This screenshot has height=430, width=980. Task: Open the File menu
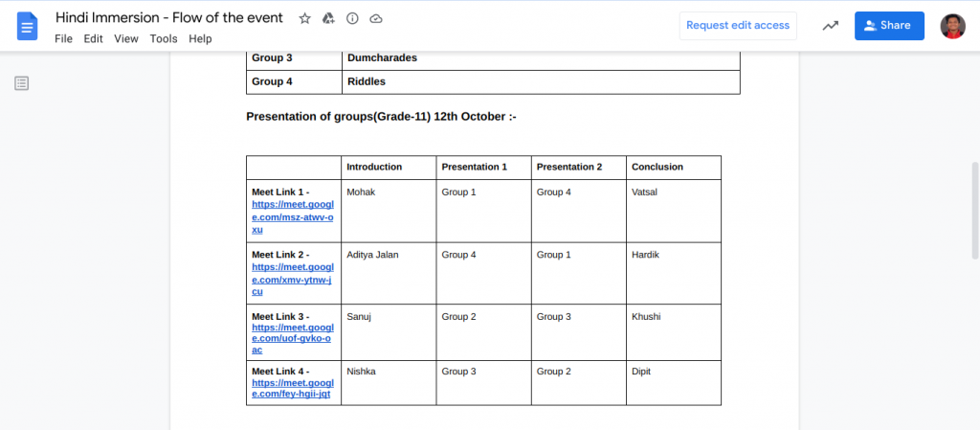63,38
